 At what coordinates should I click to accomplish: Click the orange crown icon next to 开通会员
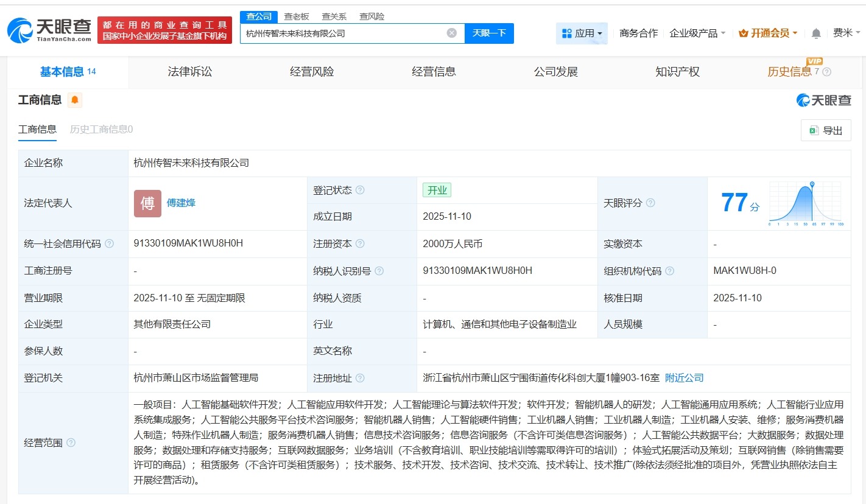pos(743,33)
